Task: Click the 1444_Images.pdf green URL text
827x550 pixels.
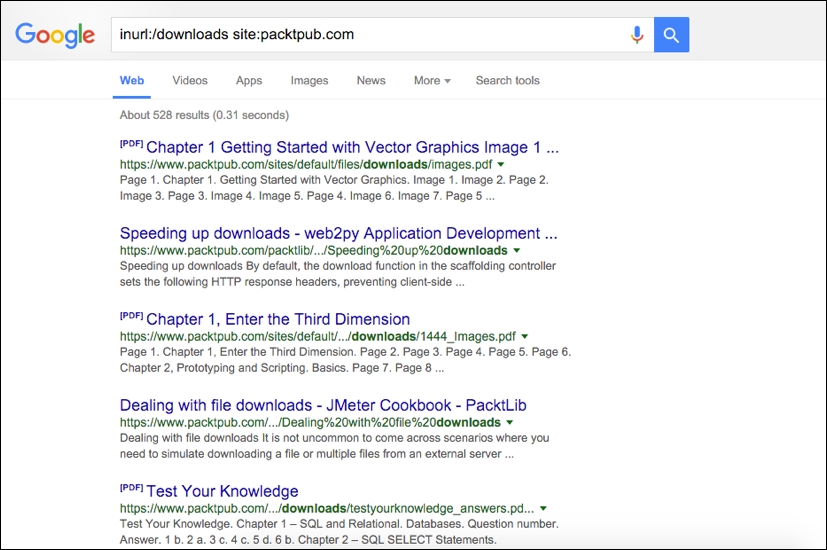Action: tap(318, 336)
